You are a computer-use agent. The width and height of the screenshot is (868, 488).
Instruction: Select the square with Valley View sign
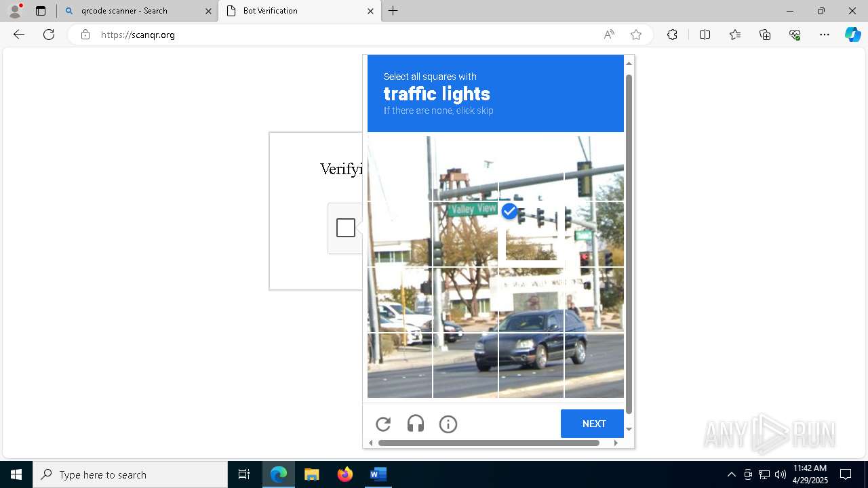coord(465,234)
